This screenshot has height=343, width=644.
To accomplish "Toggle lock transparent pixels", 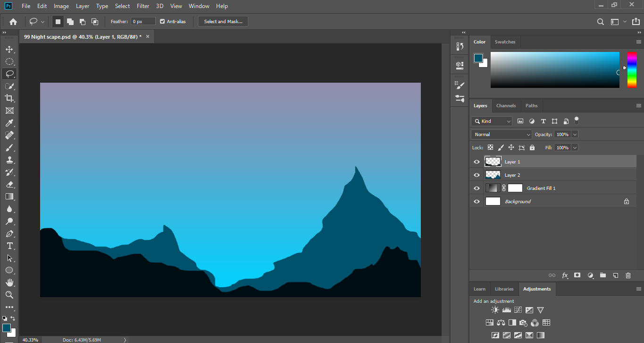I will [491, 147].
